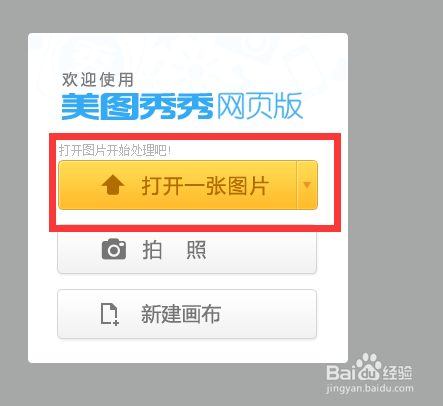Image resolution: width=443 pixels, height=406 pixels.
Task: Choose the 拍照 take photo button
Action: 187,252
